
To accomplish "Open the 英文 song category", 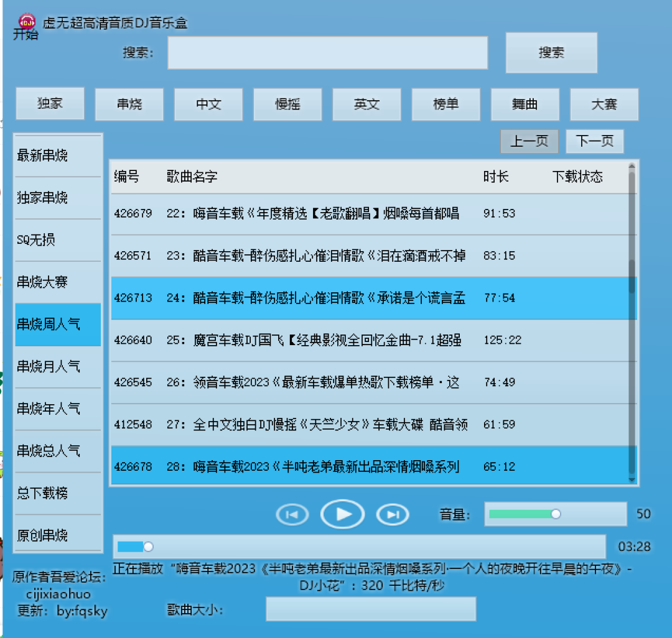I will tap(366, 104).
